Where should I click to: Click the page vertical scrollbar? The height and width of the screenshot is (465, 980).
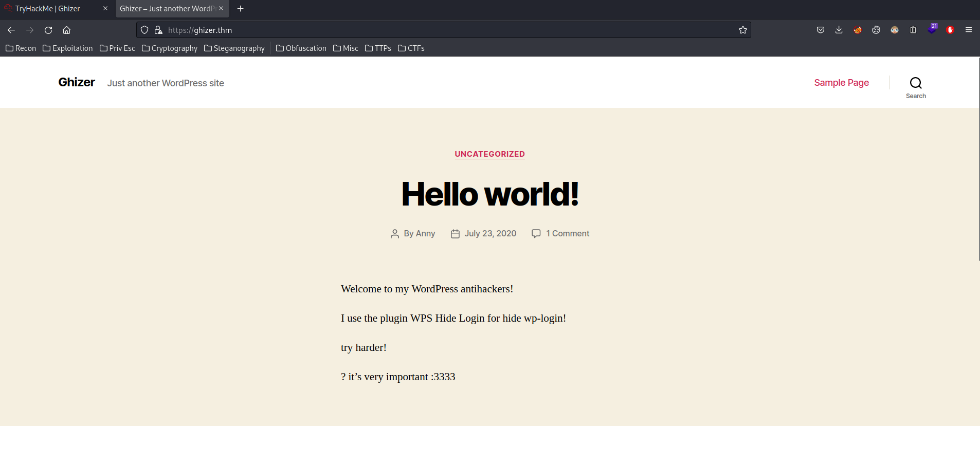pos(978,159)
